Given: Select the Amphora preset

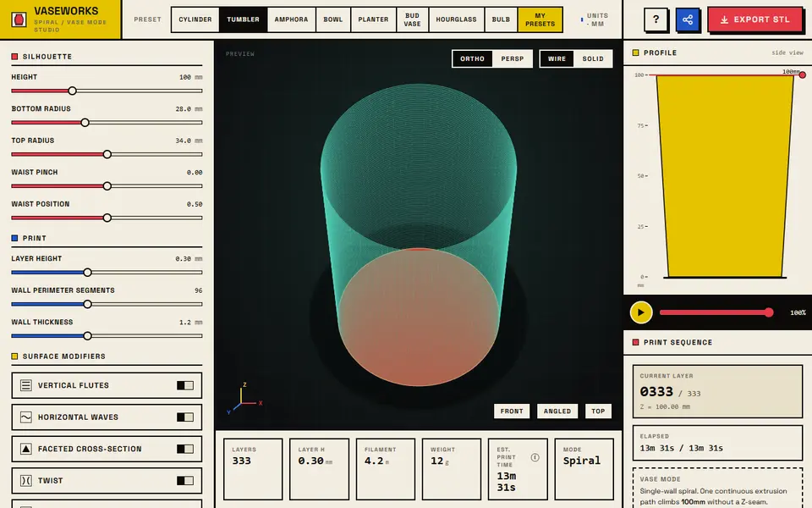Looking at the screenshot, I should click(291, 19).
